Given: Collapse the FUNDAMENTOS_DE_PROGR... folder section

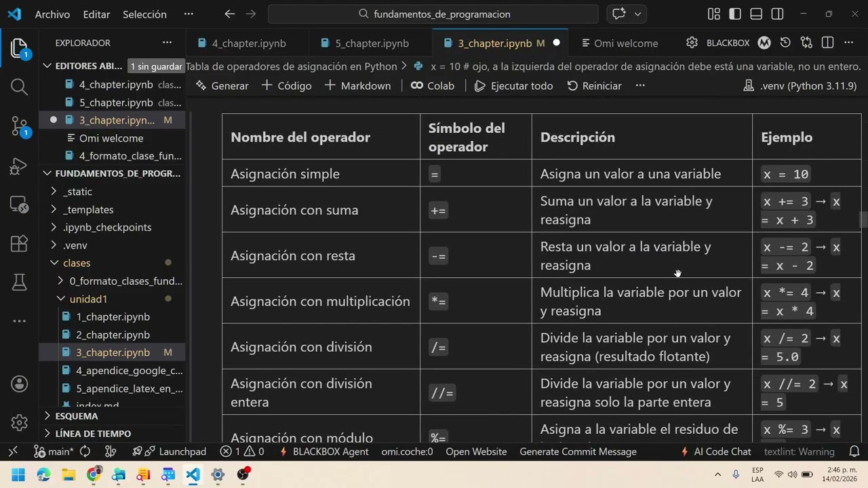Looking at the screenshot, I should tap(112, 174).
